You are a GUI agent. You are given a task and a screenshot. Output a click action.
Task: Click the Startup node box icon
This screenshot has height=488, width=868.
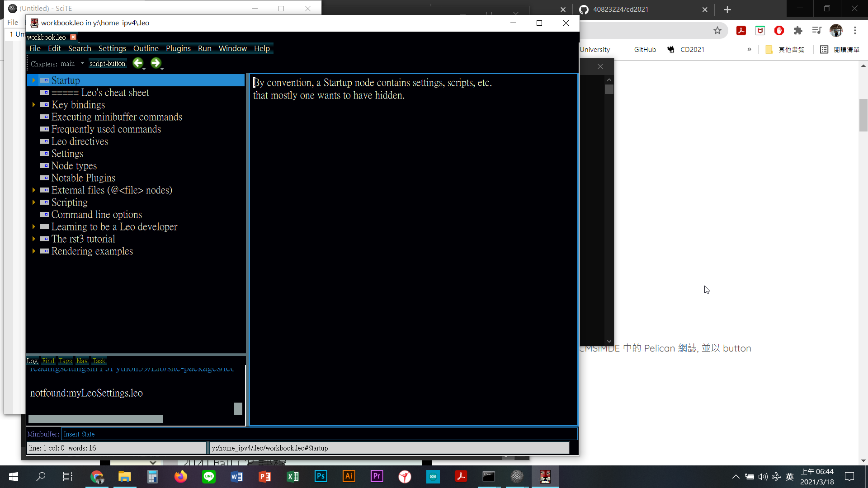pyautogui.click(x=44, y=80)
